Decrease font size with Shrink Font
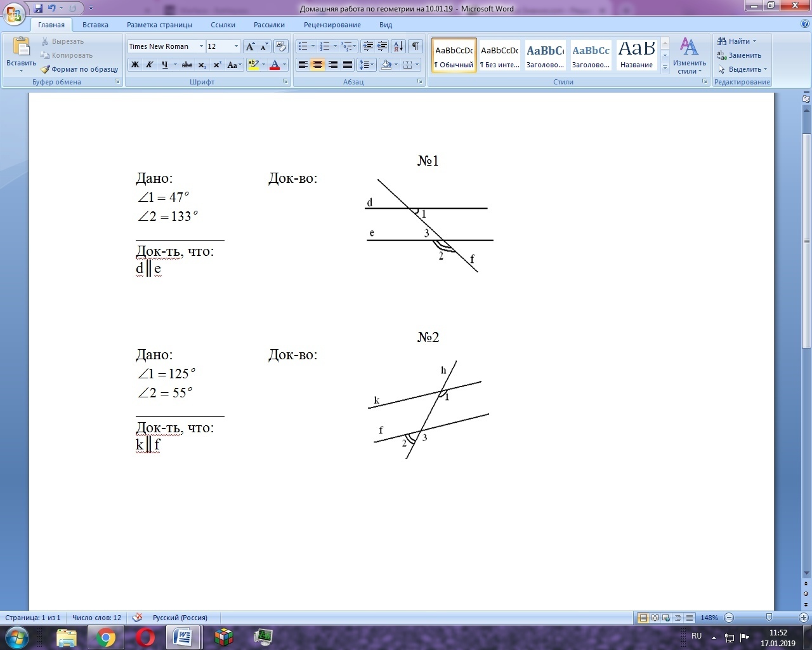Viewport: 812px width, 650px height. click(264, 46)
